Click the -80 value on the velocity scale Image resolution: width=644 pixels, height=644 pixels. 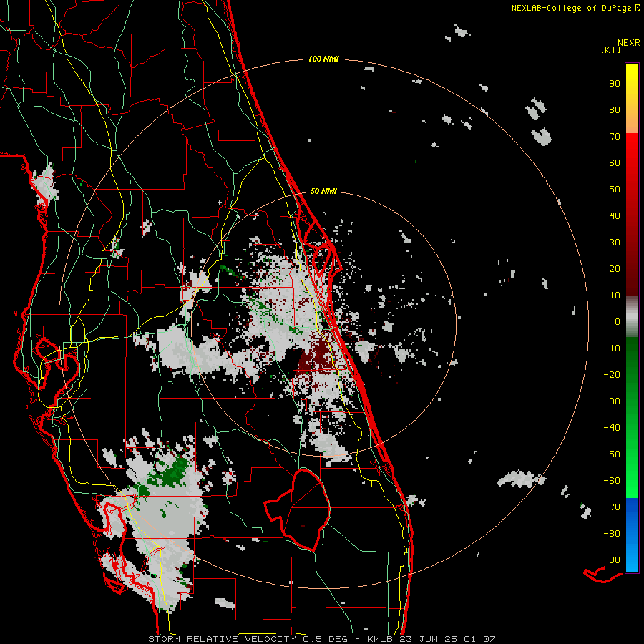612,534
